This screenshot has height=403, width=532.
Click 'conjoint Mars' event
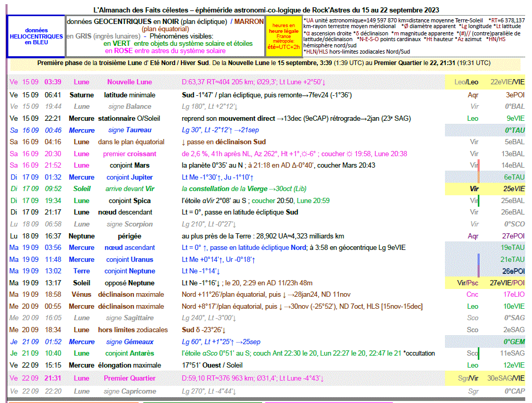[x=130, y=166]
